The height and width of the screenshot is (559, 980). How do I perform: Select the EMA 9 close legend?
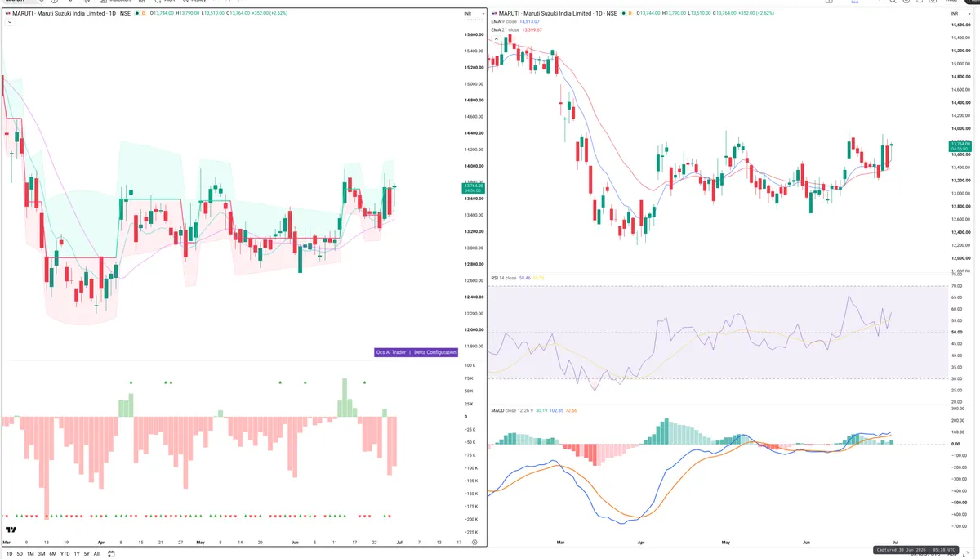(505, 22)
